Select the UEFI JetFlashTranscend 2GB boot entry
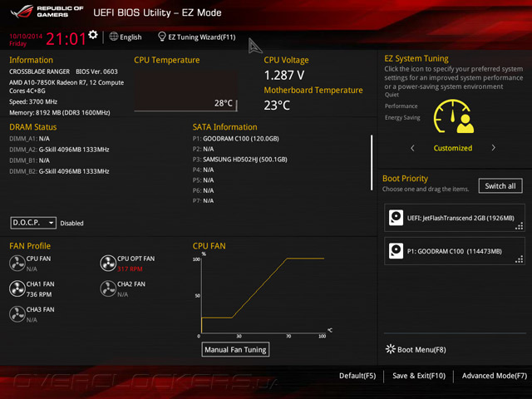The width and height of the screenshot is (532, 399). point(455,218)
